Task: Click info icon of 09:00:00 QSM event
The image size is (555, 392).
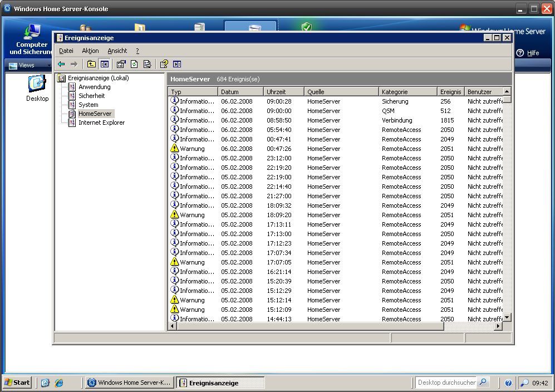Action: tap(174, 110)
